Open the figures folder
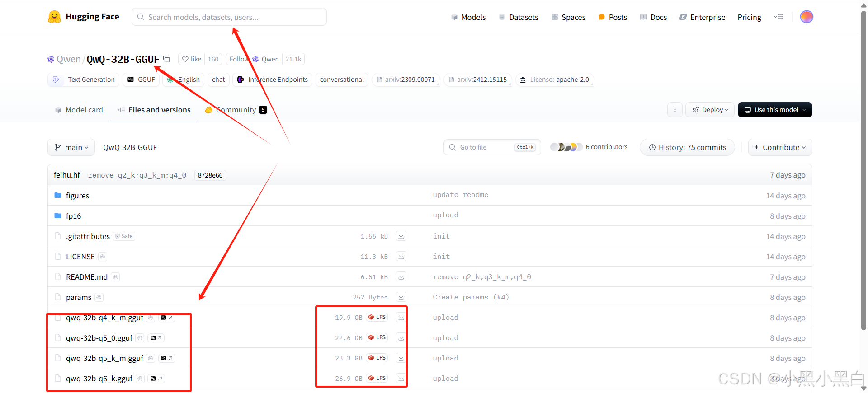This screenshot has height=393, width=868. 77,196
